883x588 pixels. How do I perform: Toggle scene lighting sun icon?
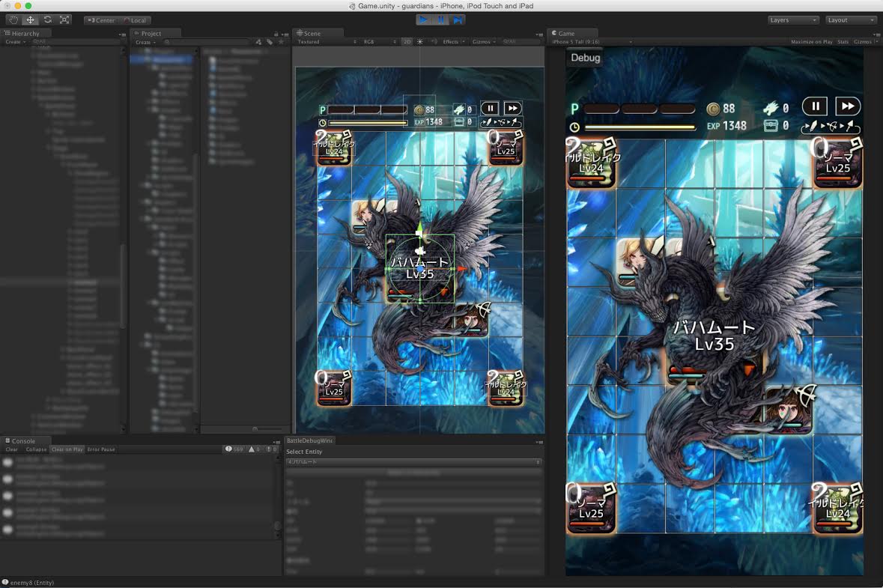coord(419,42)
